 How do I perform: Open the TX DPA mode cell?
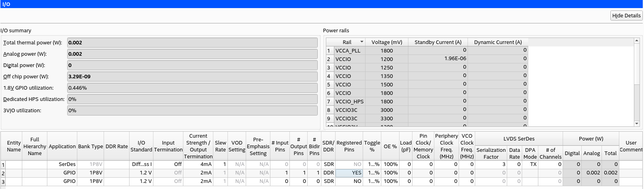click(530, 164)
